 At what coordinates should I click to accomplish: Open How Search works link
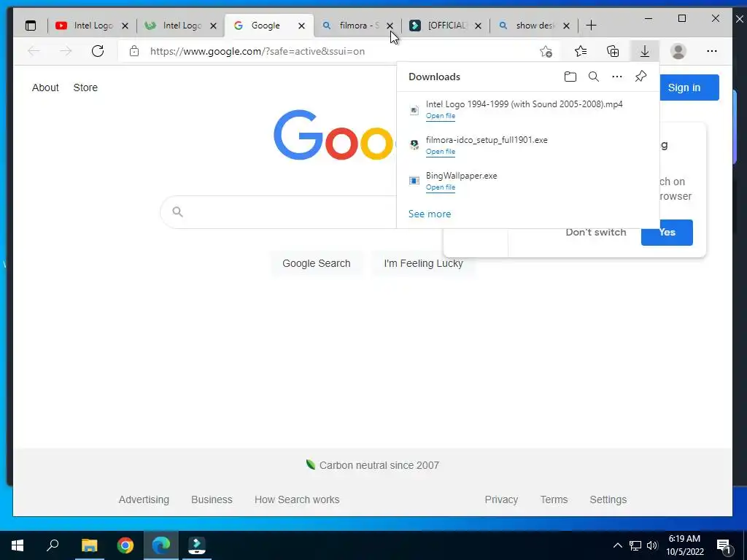[x=297, y=499]
